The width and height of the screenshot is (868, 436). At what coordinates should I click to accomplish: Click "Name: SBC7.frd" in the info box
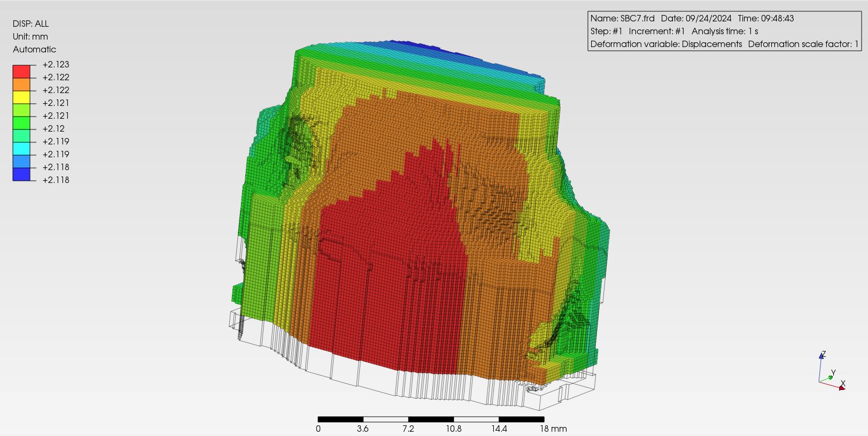click(623, 18)
